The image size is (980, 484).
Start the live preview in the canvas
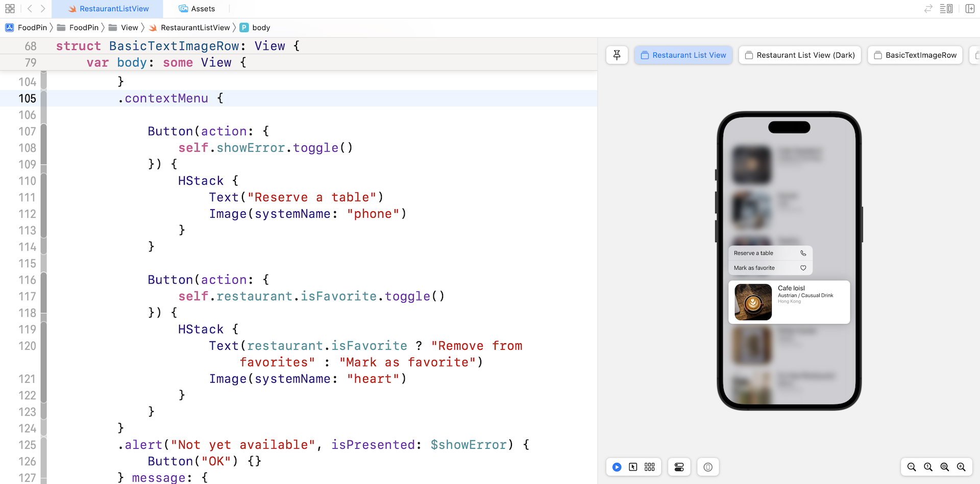(x=617, y=467)
